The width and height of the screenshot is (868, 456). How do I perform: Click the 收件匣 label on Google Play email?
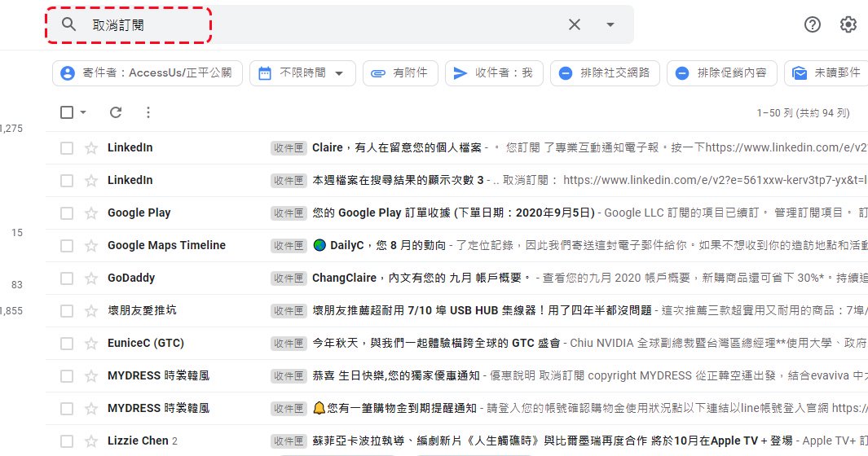(289, 213)
